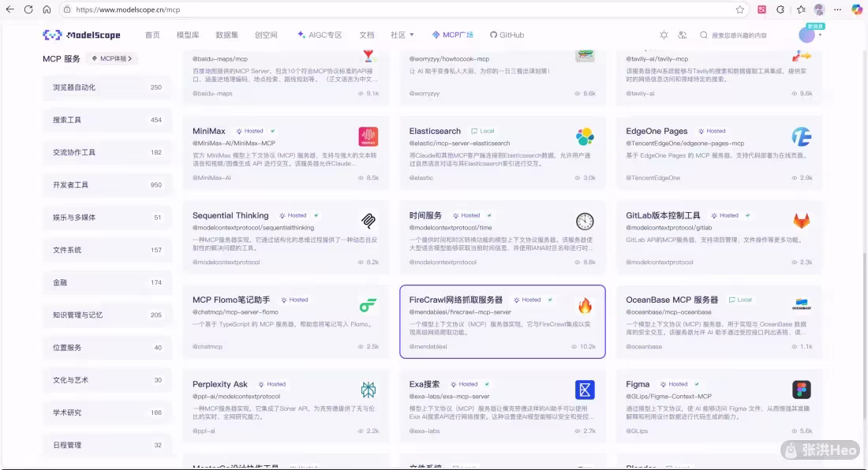Select 交流协作工具 category

tap(107, 153)
